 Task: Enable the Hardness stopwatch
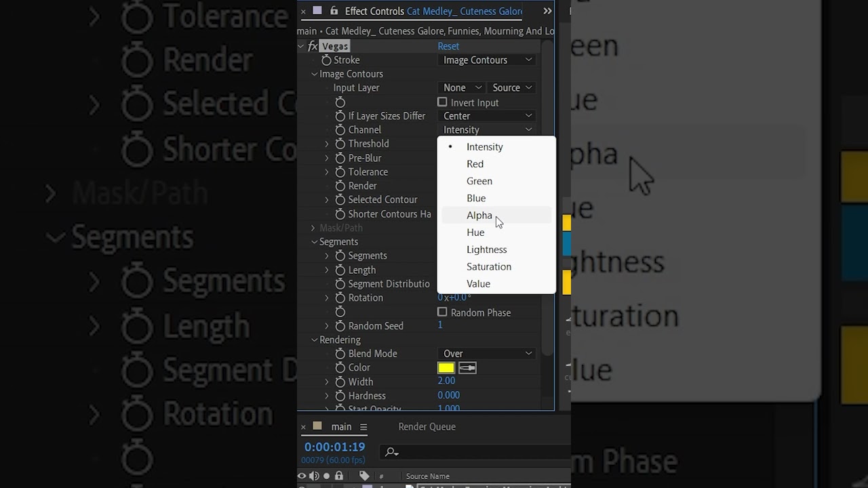340,396
